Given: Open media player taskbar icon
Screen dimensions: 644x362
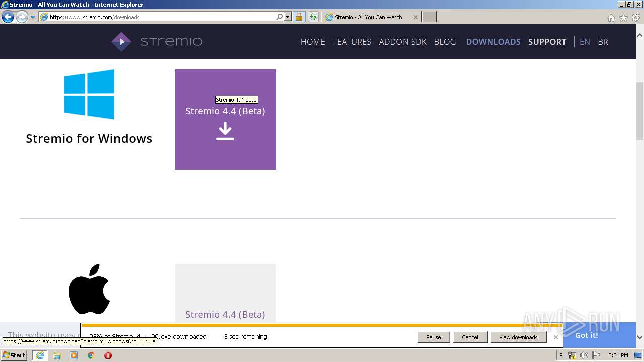Looking at the screenshot, I should [x=74, y=355].
